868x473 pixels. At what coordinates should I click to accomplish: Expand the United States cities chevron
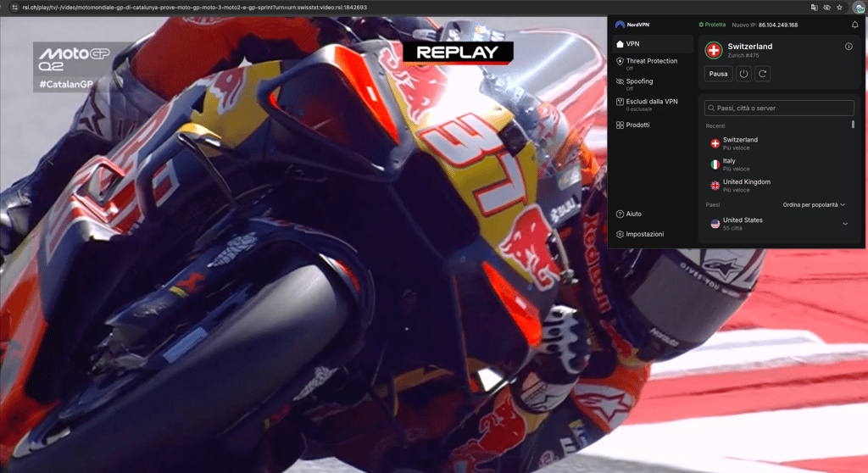click(845, 224)
